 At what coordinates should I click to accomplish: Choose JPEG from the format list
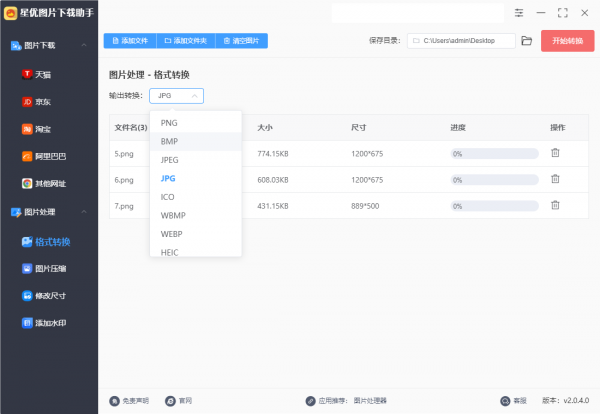point(196,160)
